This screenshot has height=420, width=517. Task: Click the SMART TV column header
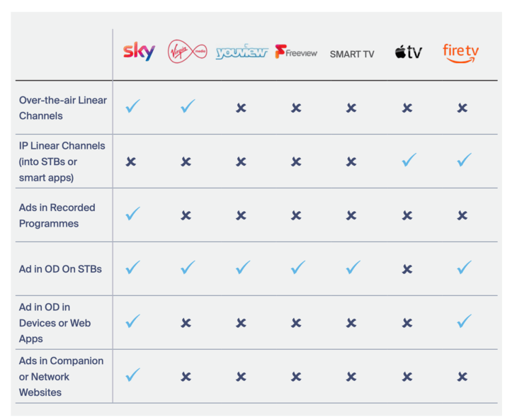(352, 54)
